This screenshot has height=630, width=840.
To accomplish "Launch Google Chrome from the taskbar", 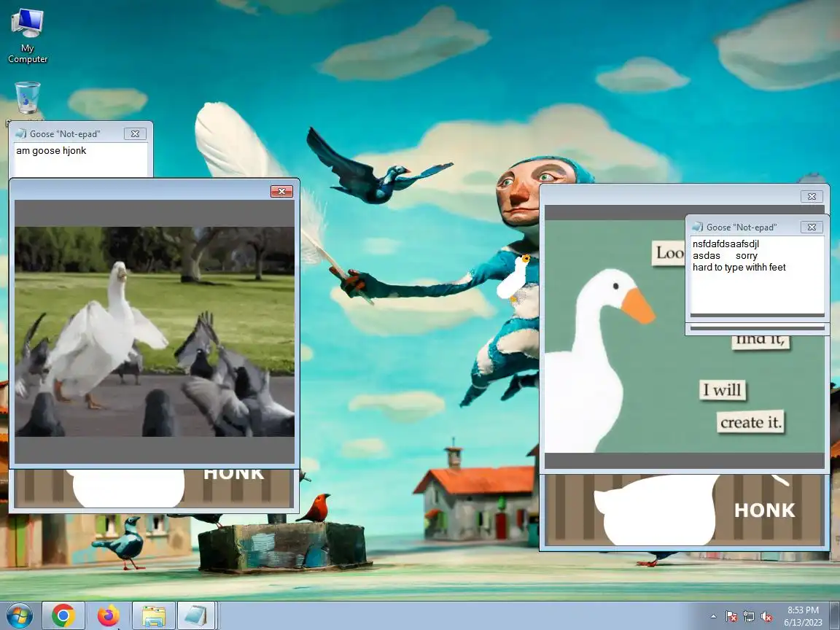I will 63,615.
